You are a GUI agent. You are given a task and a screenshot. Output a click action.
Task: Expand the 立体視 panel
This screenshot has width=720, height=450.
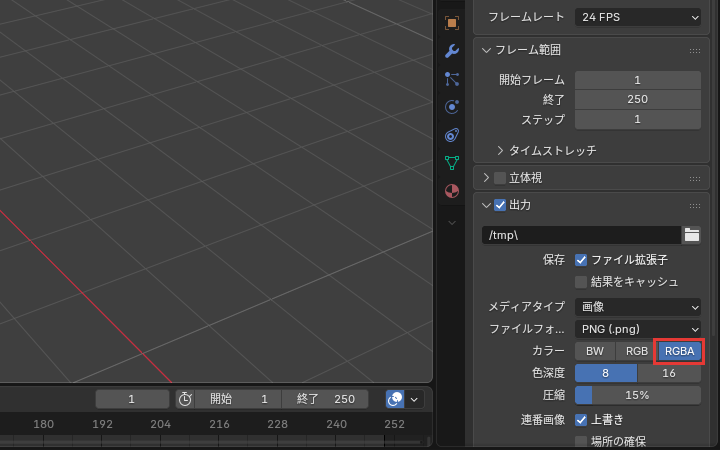486,178
